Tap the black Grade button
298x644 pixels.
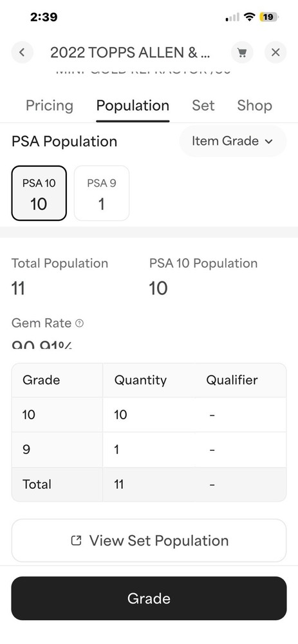(x=149, y=598)
